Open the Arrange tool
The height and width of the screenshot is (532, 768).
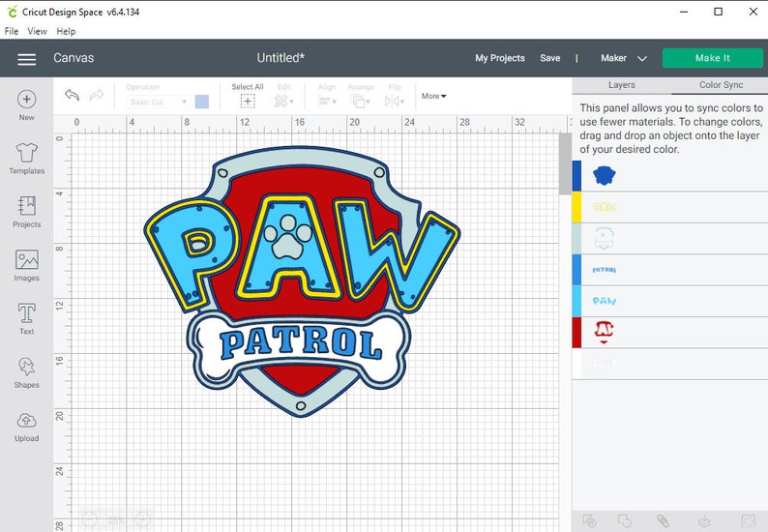(361, 102)
